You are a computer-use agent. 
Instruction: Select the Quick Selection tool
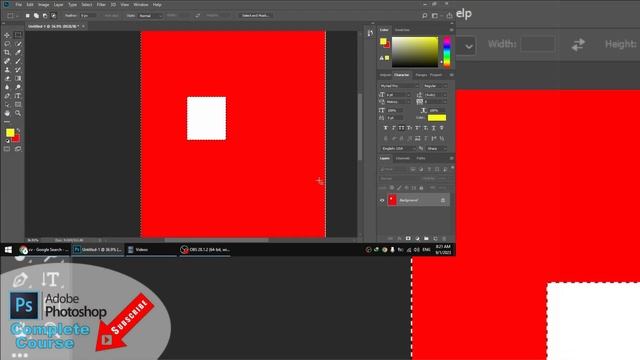(x=18, y=44)
